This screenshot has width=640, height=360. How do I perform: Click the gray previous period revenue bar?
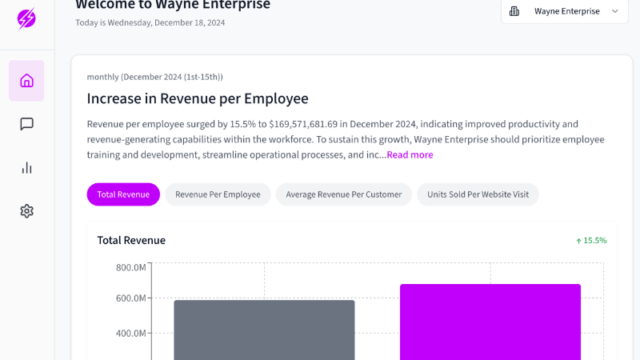[x=264, y=330]
